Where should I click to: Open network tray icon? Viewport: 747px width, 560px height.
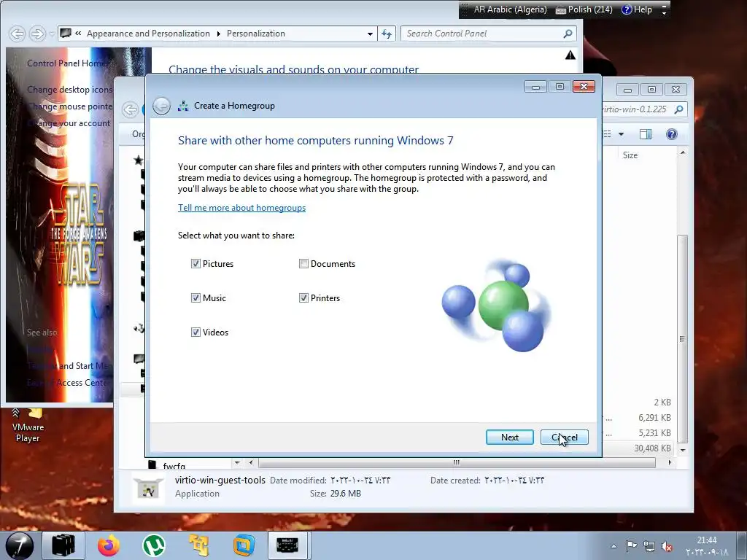(649, 546)
